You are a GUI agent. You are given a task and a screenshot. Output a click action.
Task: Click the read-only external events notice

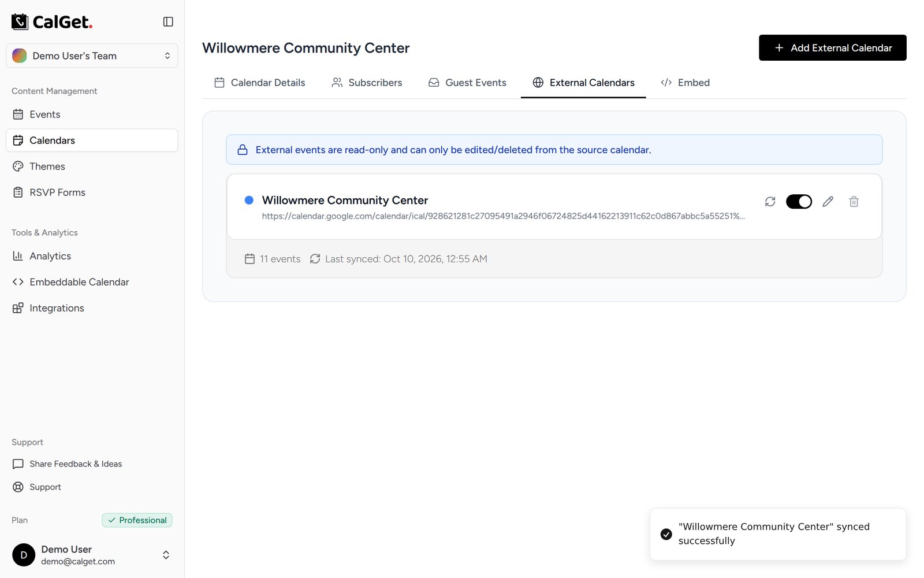point(554,150)
